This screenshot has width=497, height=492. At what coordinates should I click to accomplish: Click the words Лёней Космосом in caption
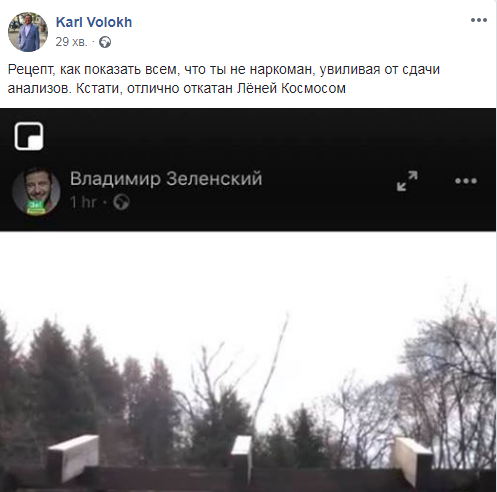click(291, 88)
